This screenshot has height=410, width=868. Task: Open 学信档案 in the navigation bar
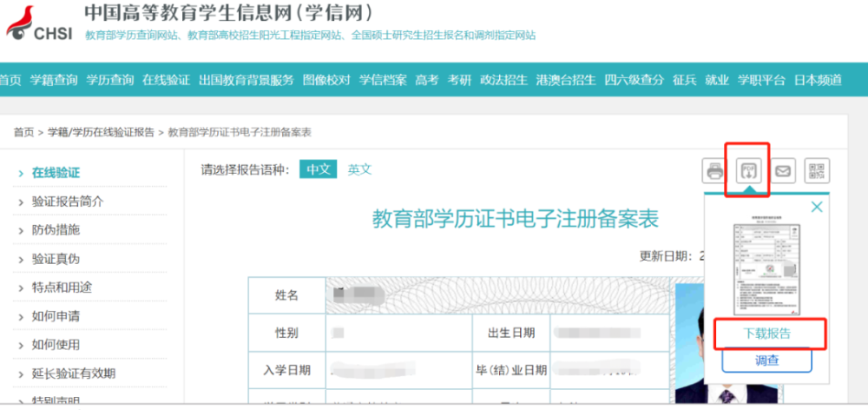coord(383,80)
